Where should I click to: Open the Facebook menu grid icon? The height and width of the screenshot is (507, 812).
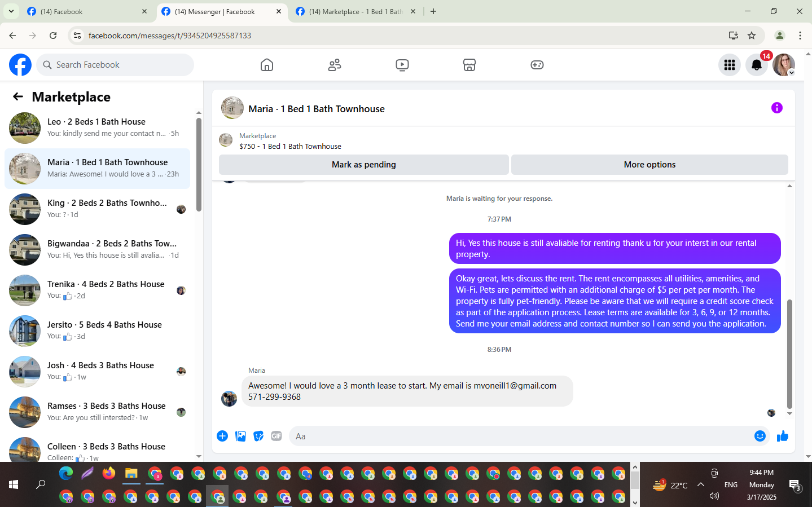point(730,65)
